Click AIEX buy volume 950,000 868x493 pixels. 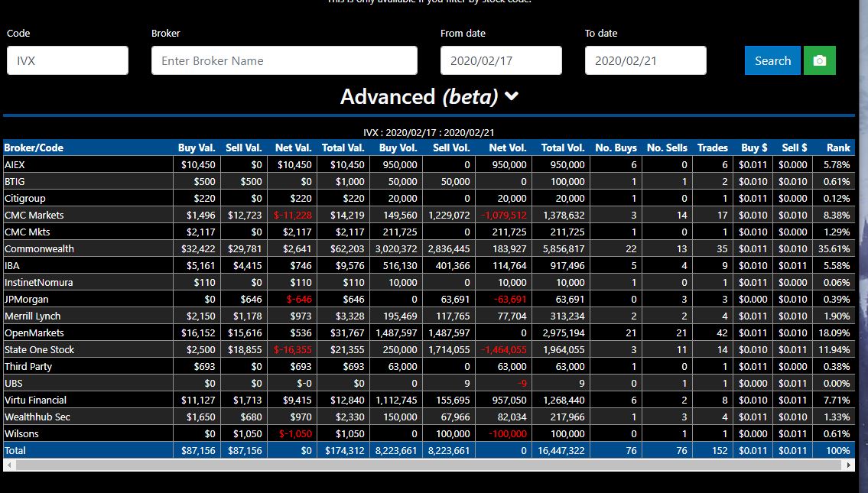400,165
